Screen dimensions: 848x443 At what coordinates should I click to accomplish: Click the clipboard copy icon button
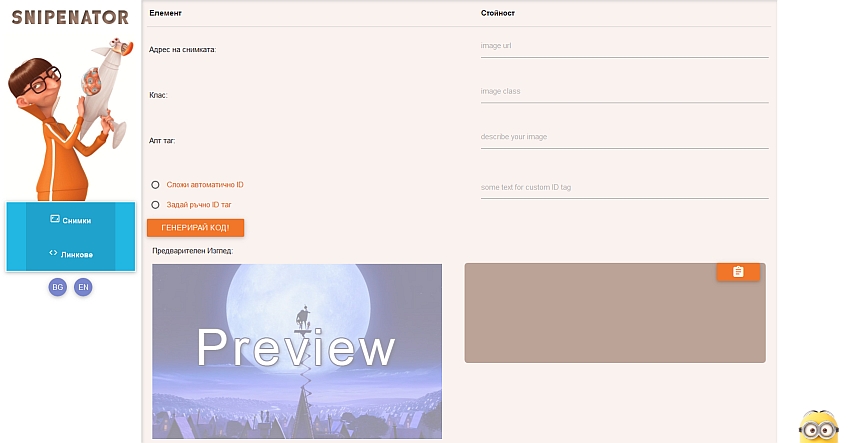tap(738, 272)
